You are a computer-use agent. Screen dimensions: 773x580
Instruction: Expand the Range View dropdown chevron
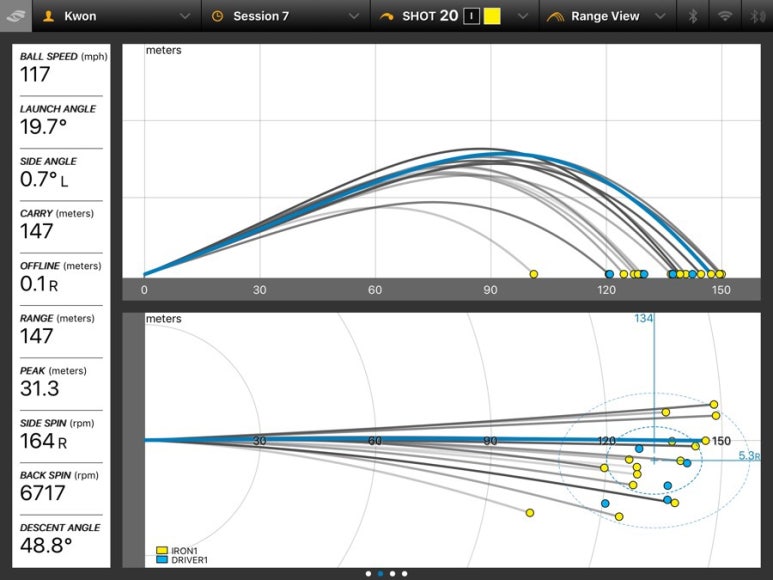[660, 16]
